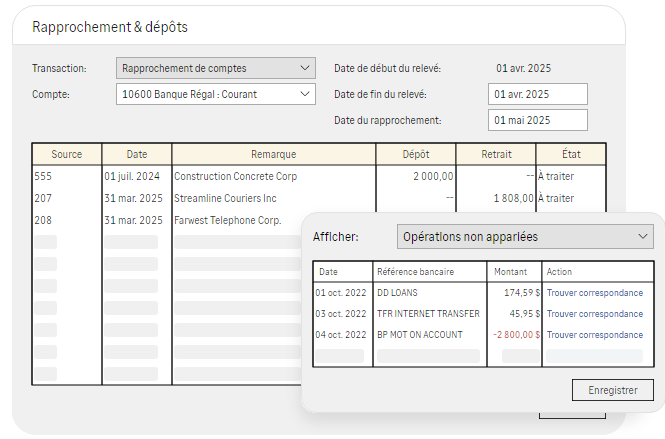Click the Dépôt column header
This screenshot has height=439, width=665.
pos(416,154)
